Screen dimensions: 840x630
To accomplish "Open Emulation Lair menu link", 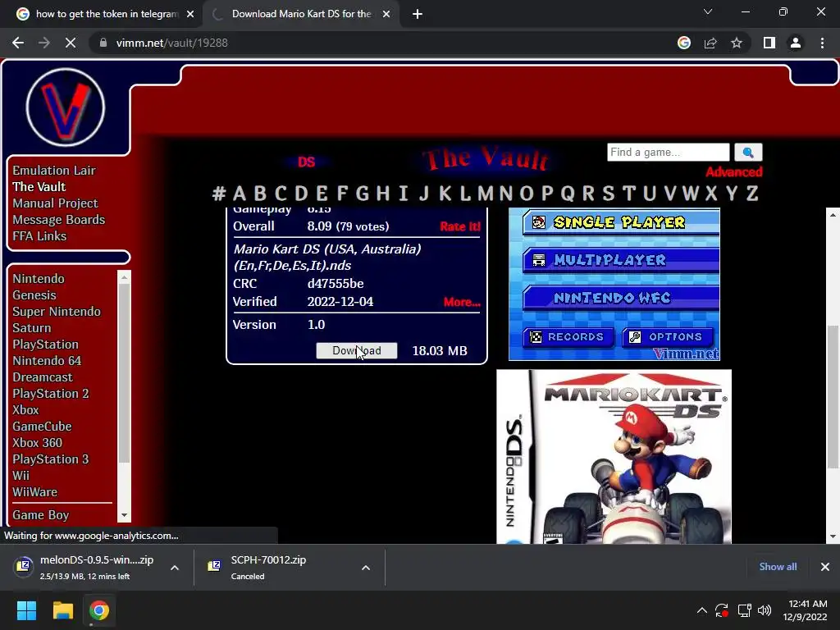I will 54,171.
